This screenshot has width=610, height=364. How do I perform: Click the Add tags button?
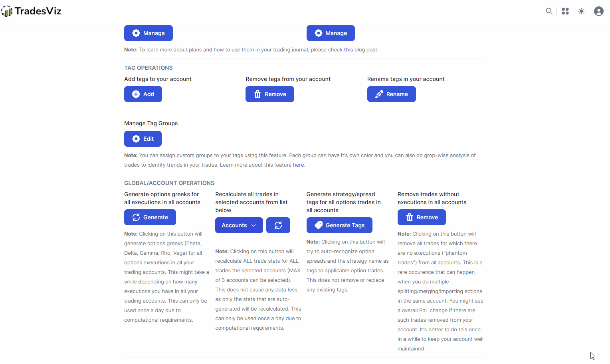click(143, 94)
